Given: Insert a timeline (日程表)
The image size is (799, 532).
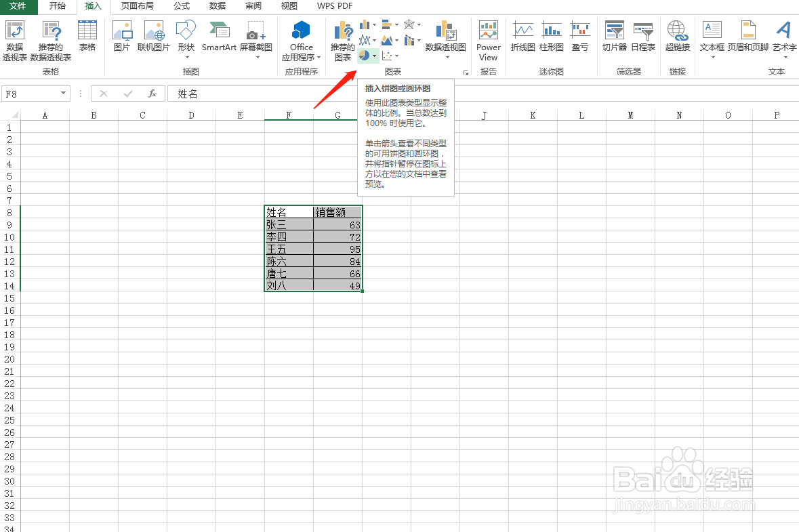Looking at the screenshot, I should click(x=643, y=37).
